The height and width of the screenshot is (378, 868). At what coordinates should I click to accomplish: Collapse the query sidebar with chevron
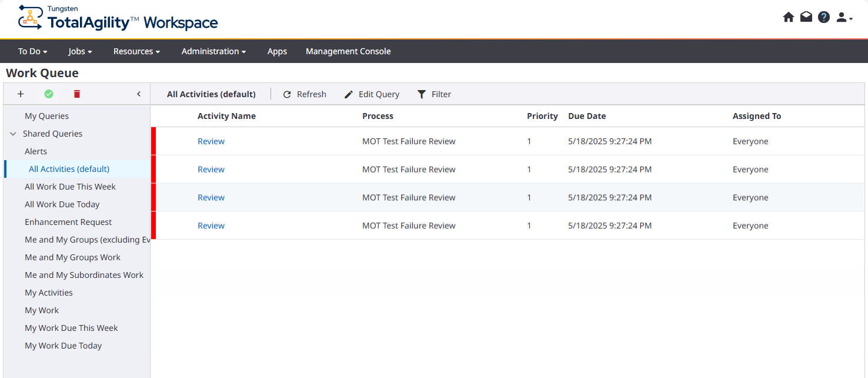point(139,94)
